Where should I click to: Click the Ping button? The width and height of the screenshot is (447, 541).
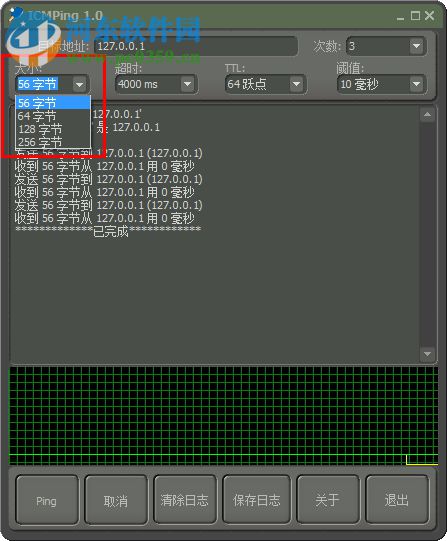(x=47, y=500)
